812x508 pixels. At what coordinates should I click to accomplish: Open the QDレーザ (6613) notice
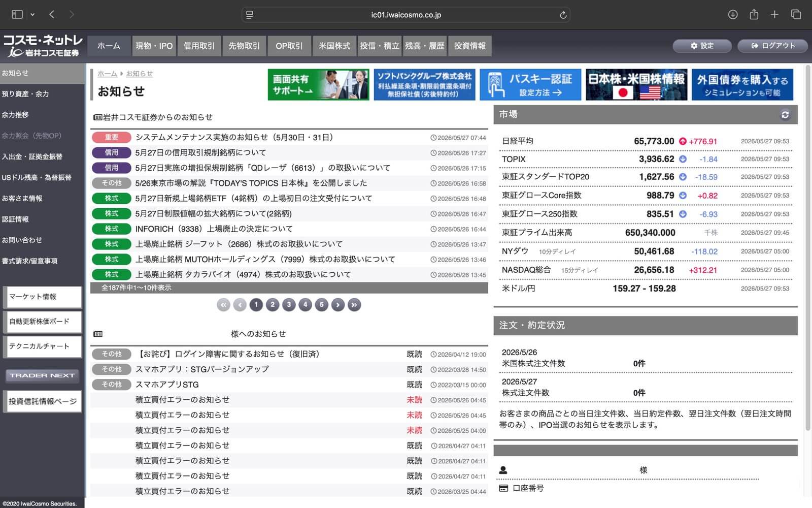point(263,168)
